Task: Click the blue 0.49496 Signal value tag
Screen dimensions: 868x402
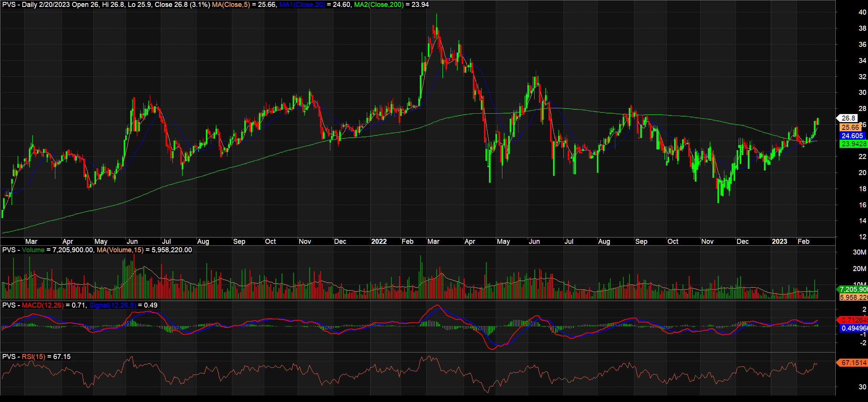Action: point(853,328)
